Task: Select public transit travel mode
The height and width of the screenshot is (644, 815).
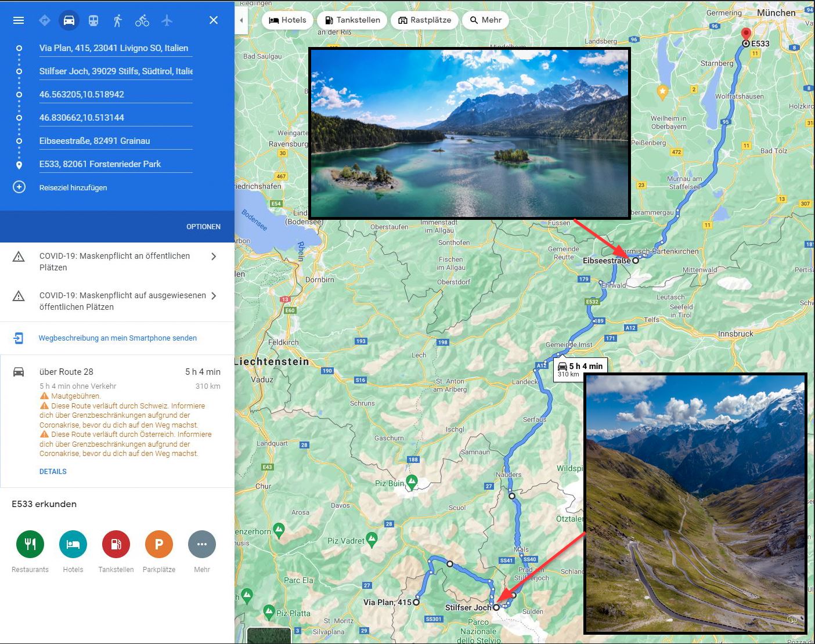Action: click(x=93, y=20)
